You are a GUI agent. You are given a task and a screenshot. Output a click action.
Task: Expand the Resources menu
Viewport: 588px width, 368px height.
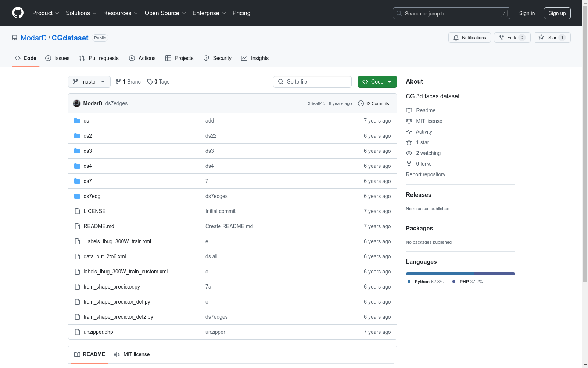(x=121, y=13)
